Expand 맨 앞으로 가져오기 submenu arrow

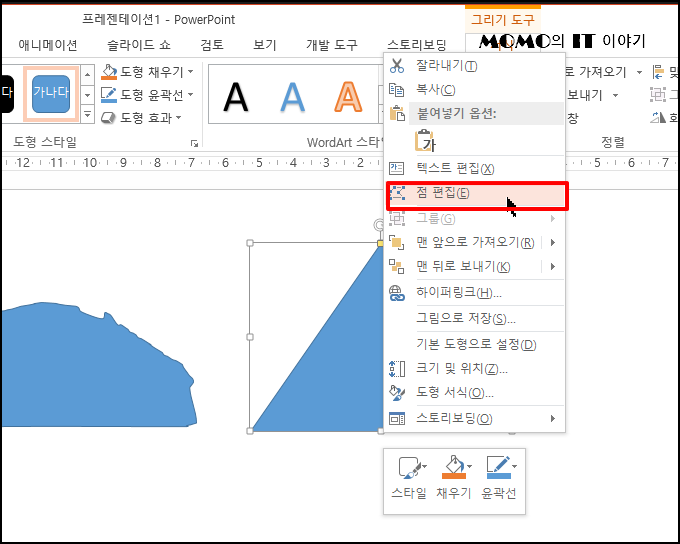(553, 242)
